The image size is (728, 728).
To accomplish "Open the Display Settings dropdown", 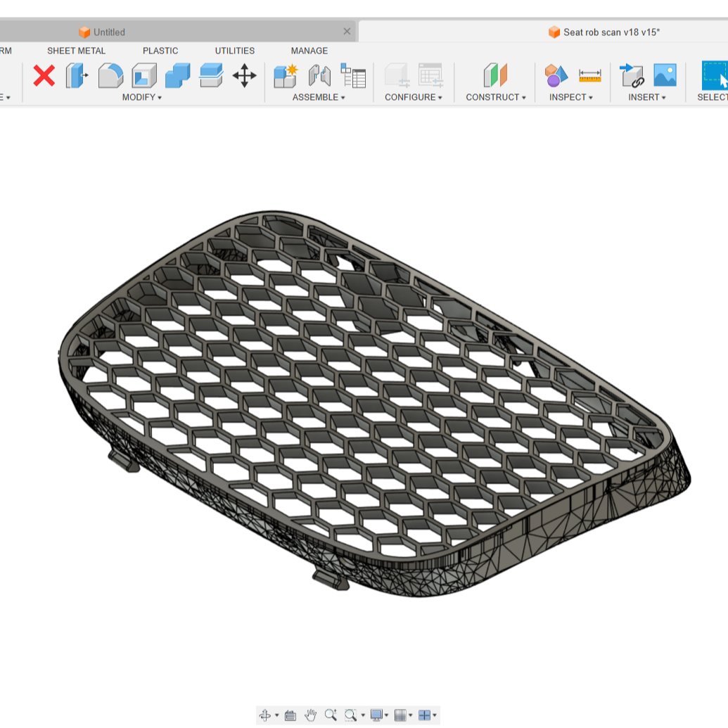I will click(380, 715).
